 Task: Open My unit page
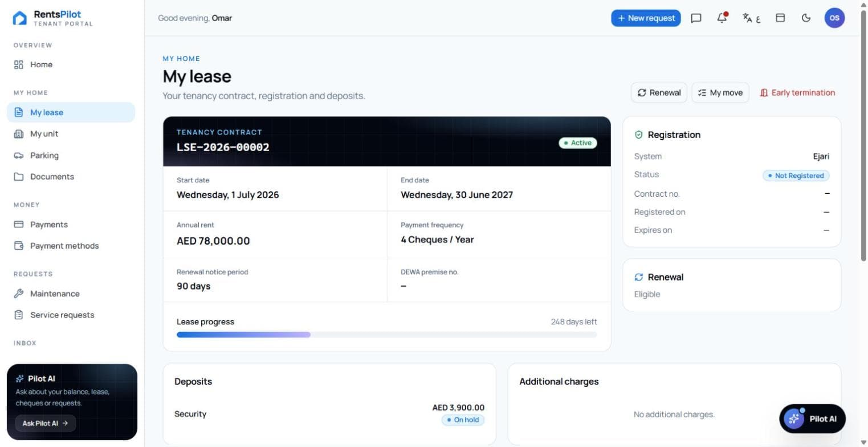click(71, 134)
